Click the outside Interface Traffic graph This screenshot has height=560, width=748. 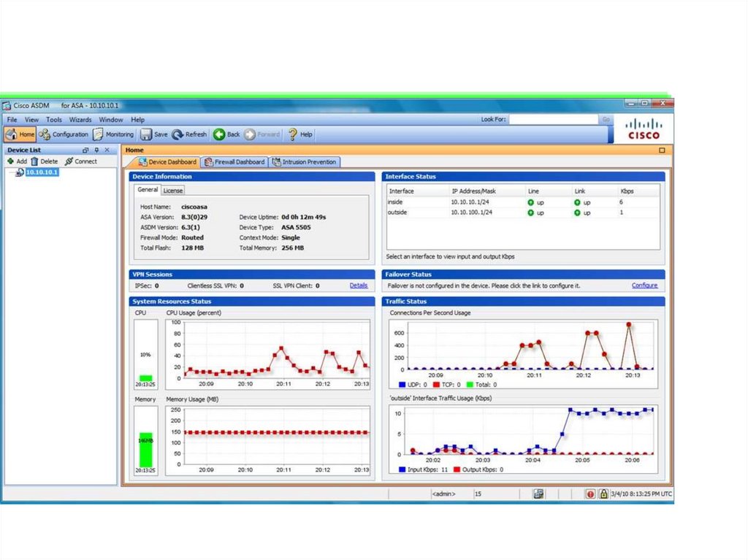(523, 440)
